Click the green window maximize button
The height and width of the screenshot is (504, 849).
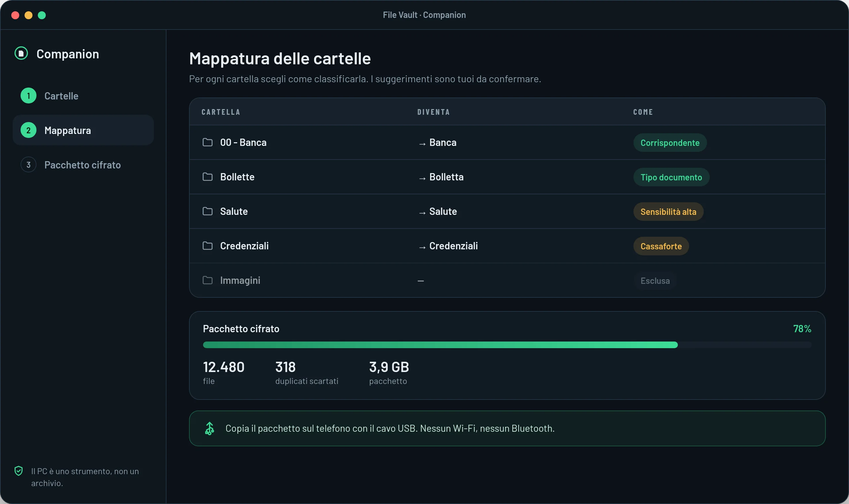(42, 15)
